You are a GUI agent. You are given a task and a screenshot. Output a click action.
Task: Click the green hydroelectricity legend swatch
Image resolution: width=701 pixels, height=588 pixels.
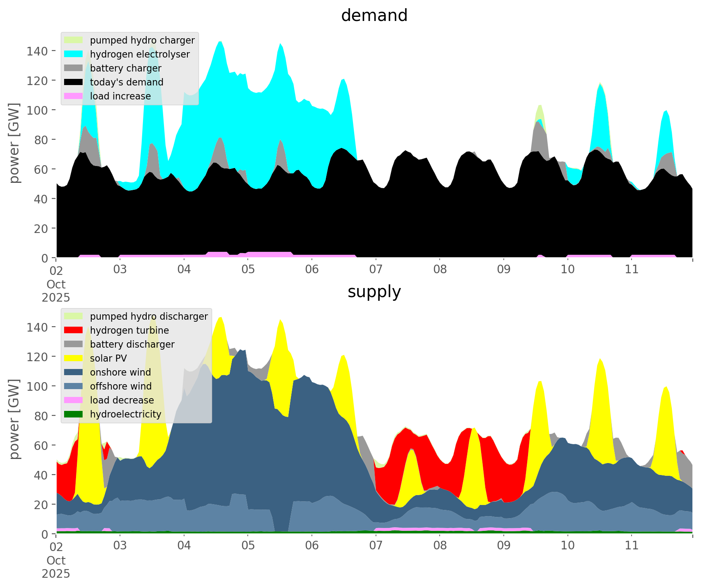74,414
